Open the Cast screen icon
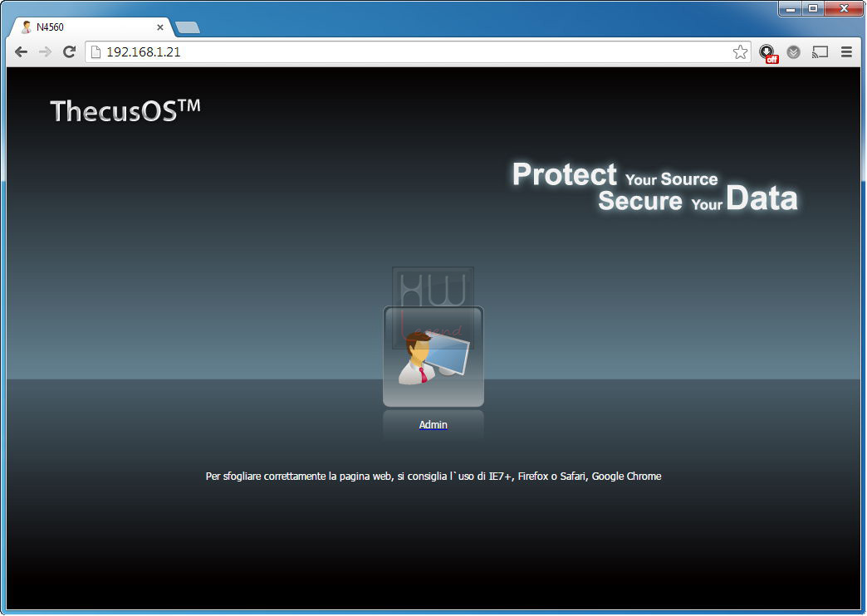867x616 pixels. click(820, 52)
